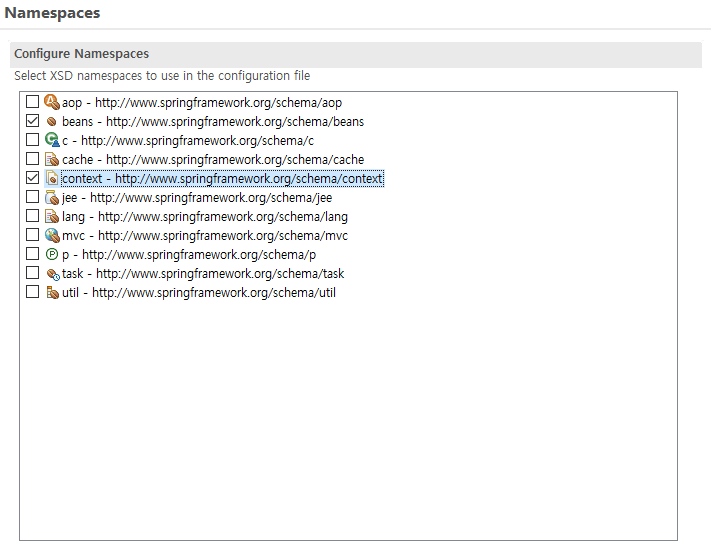
Task: Check the jee namespace checkbox
Action: pyautogui.click(x=32, y=197)
